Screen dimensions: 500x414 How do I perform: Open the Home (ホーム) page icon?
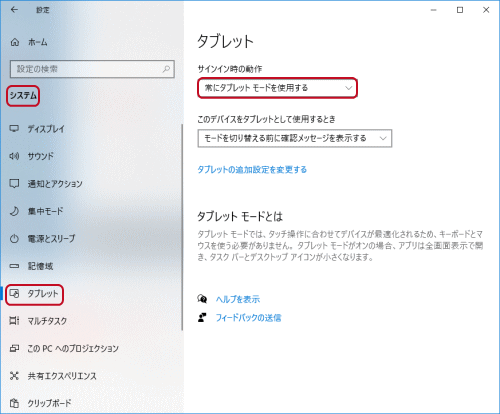[15, 42]
